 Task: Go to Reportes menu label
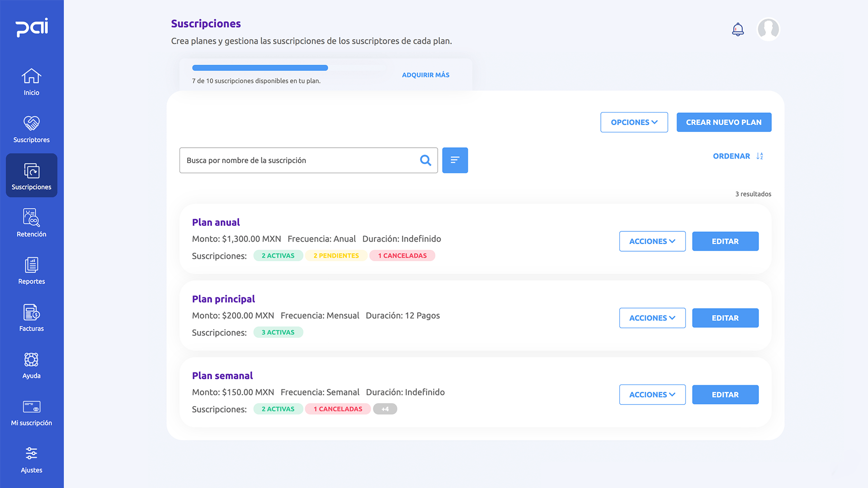32,282
